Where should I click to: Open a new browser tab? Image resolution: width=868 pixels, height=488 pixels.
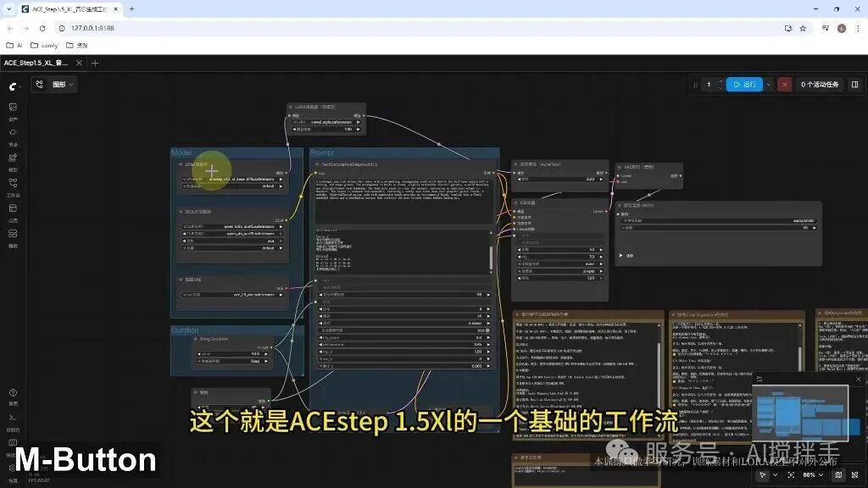[x=131, y=8]
